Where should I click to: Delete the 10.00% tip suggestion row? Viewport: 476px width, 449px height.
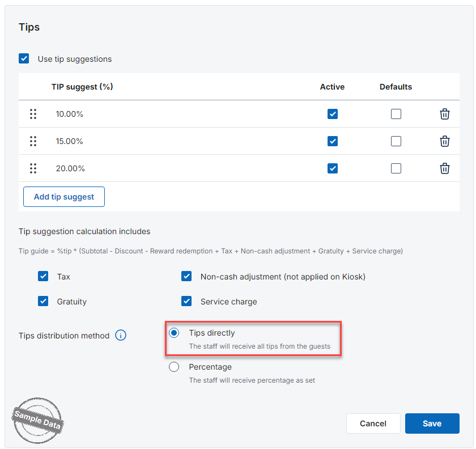(445, 114)
